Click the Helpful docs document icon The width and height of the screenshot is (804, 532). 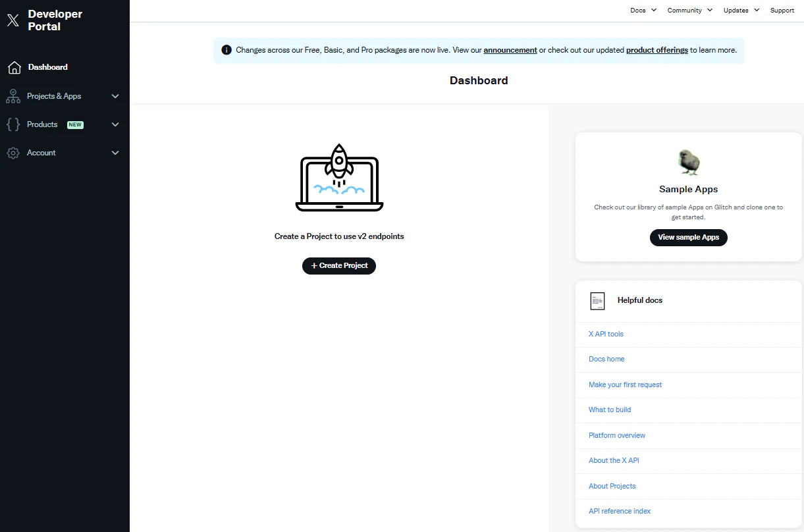(x=597, y=301)
